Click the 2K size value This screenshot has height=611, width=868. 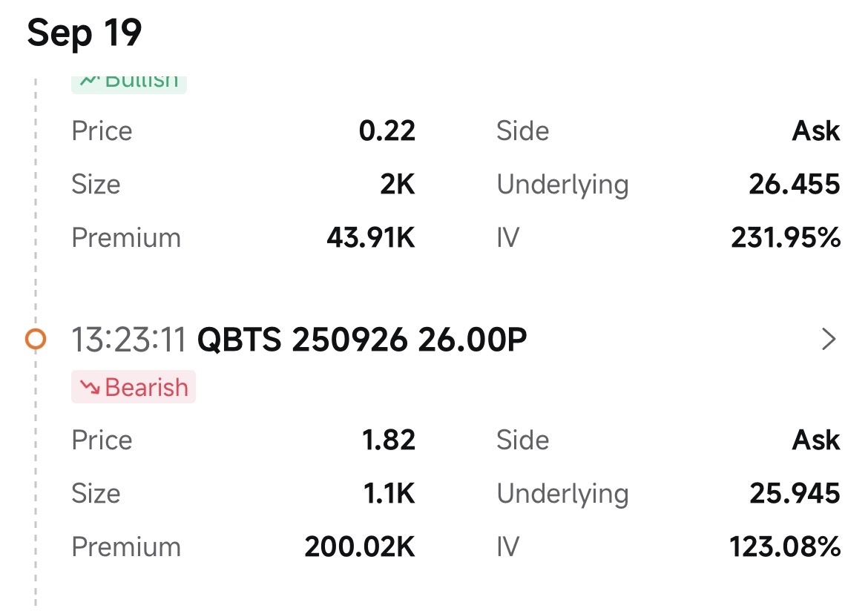(x=397, y=184)
